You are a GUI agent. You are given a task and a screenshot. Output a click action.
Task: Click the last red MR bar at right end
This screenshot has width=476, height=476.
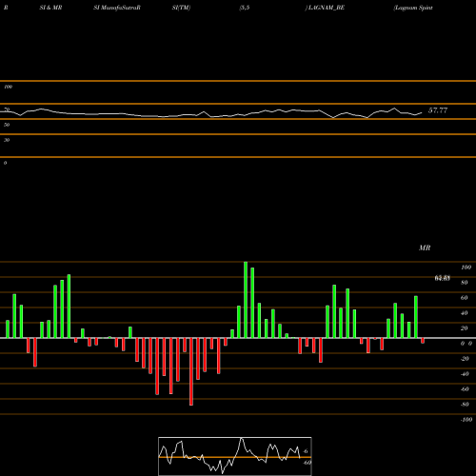[x=423, y=341]
